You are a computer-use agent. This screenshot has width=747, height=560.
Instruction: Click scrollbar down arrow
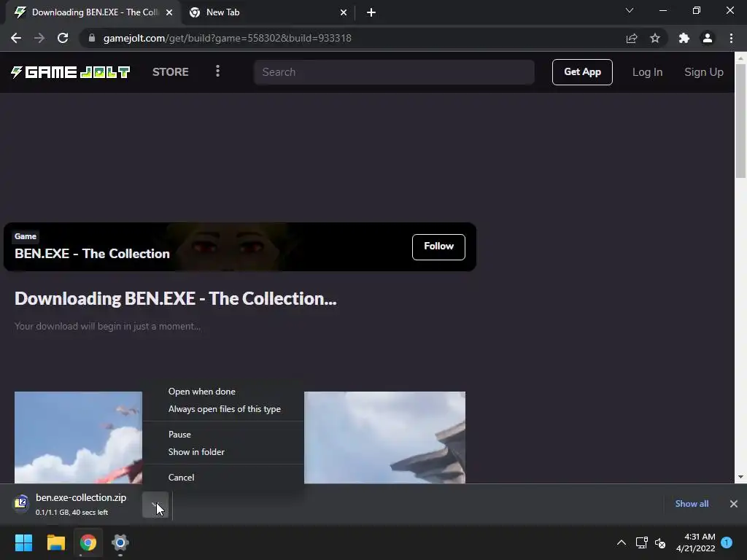[x=740, y=477]
